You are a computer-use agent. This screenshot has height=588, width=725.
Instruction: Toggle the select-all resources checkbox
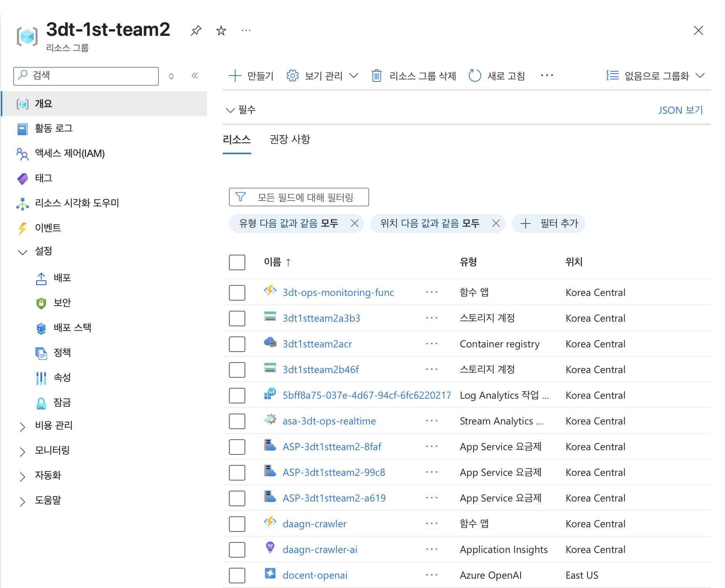coord(237,262)
